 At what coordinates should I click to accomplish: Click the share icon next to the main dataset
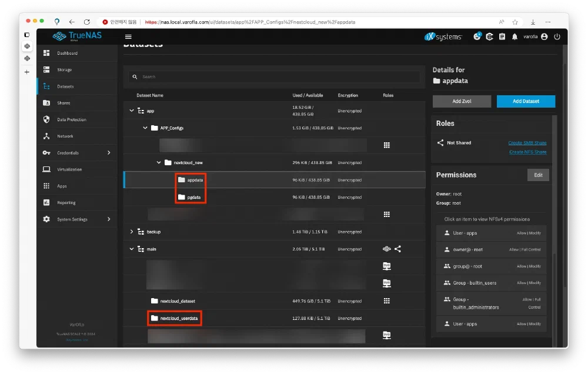398,249
